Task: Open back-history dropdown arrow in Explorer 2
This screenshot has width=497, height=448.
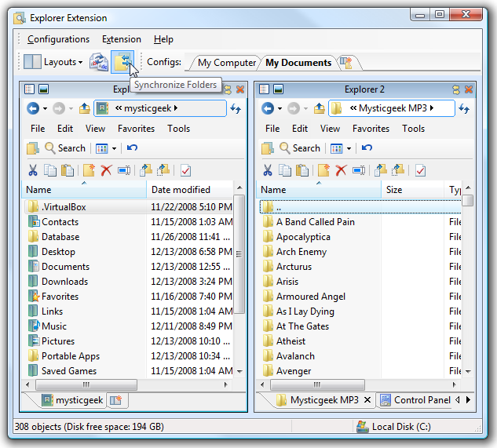Action: point(280,109)
